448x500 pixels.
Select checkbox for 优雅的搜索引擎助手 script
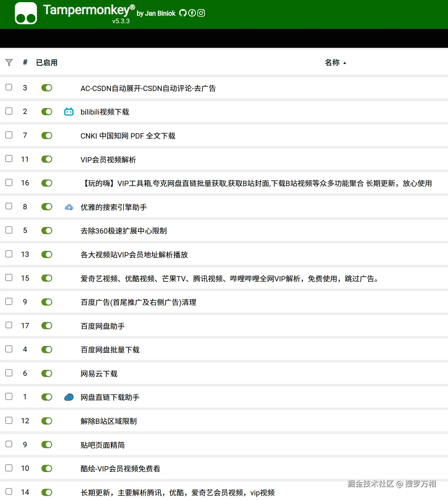pos(9,206)
